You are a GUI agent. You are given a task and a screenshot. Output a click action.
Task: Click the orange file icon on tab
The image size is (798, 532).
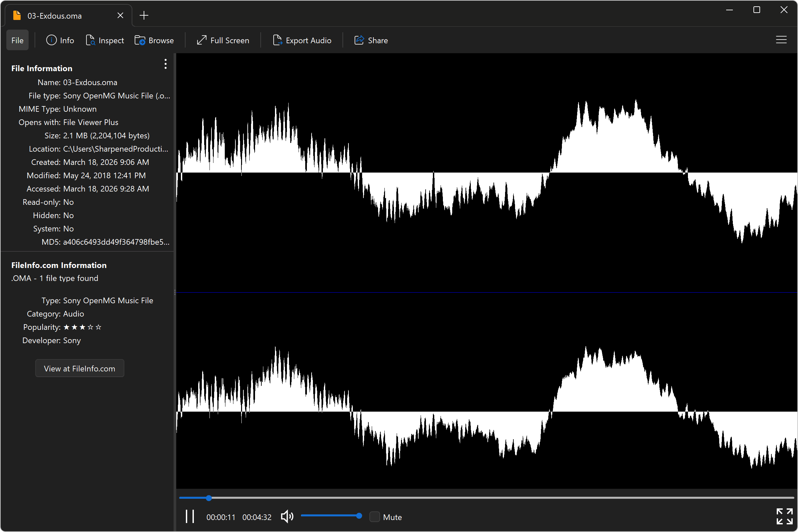pos(17,15)
